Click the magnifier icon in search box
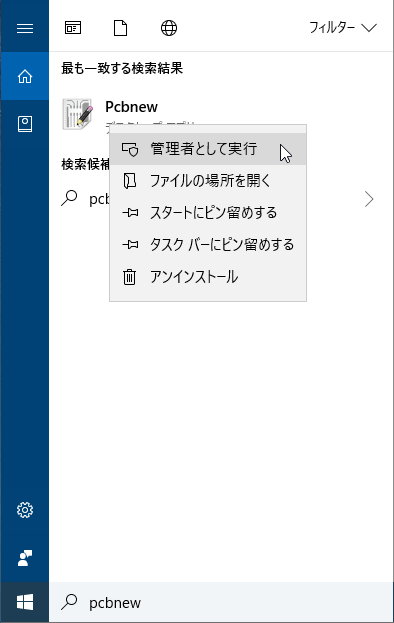 (70, 602)
